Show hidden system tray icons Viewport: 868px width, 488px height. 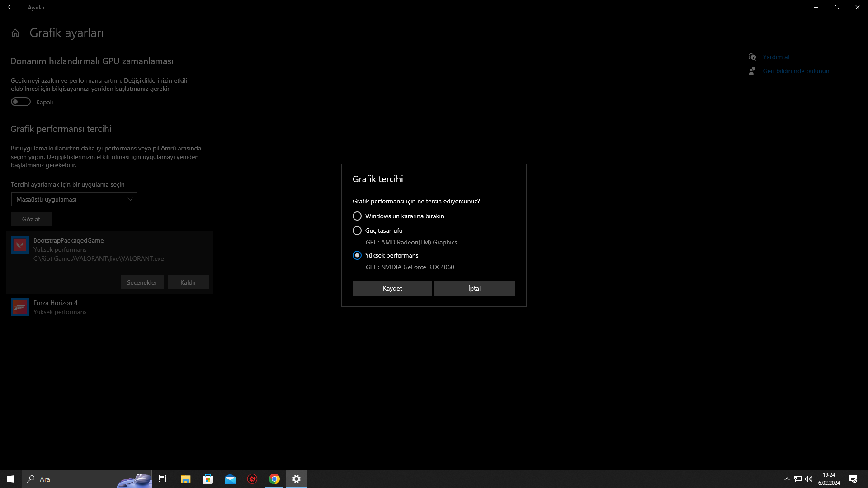pos(787,479)
